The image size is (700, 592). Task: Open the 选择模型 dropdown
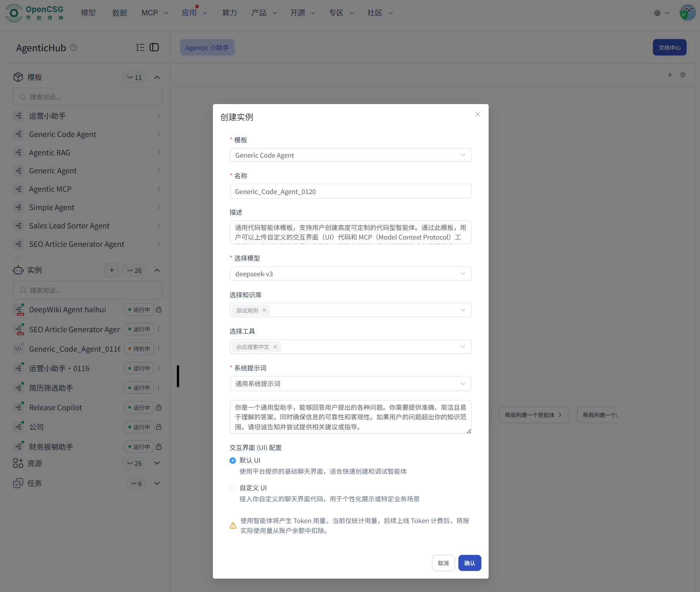(x=350, y=274)
